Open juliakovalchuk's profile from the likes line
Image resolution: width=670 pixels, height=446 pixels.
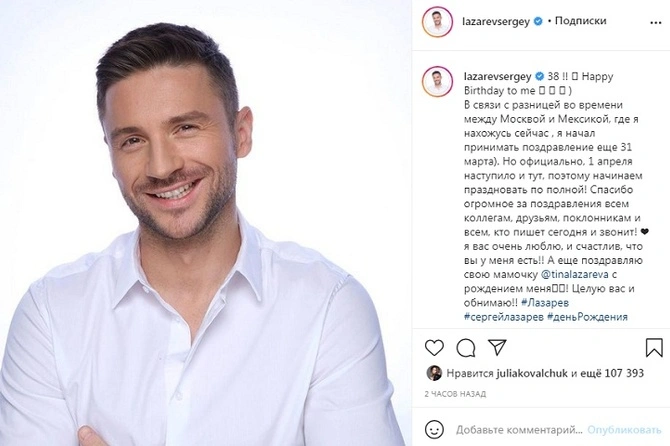pos(532,373)
